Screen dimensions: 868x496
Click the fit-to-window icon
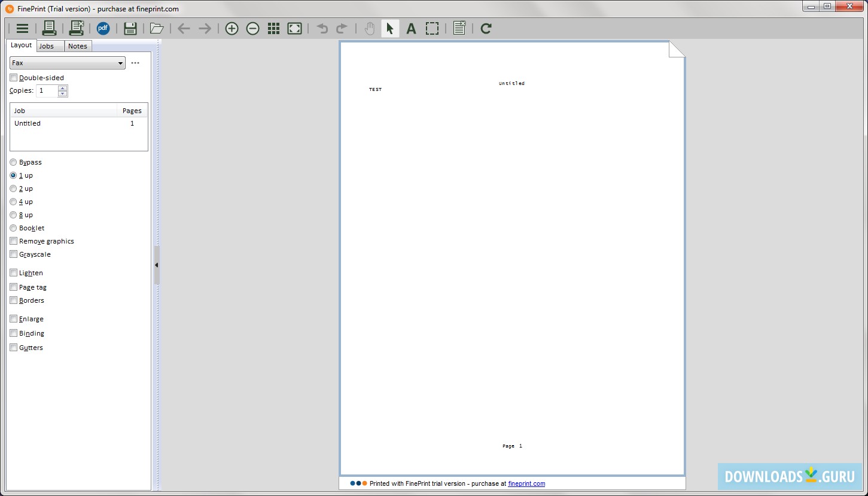(295, 29)
